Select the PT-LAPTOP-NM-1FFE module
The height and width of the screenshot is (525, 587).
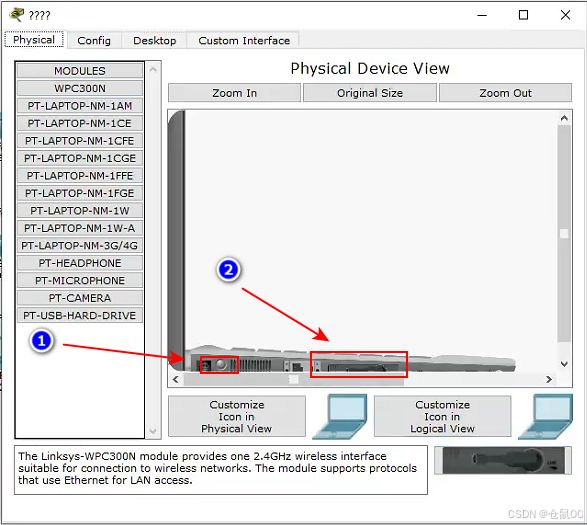pyautogui.click(x=80, y=176)
